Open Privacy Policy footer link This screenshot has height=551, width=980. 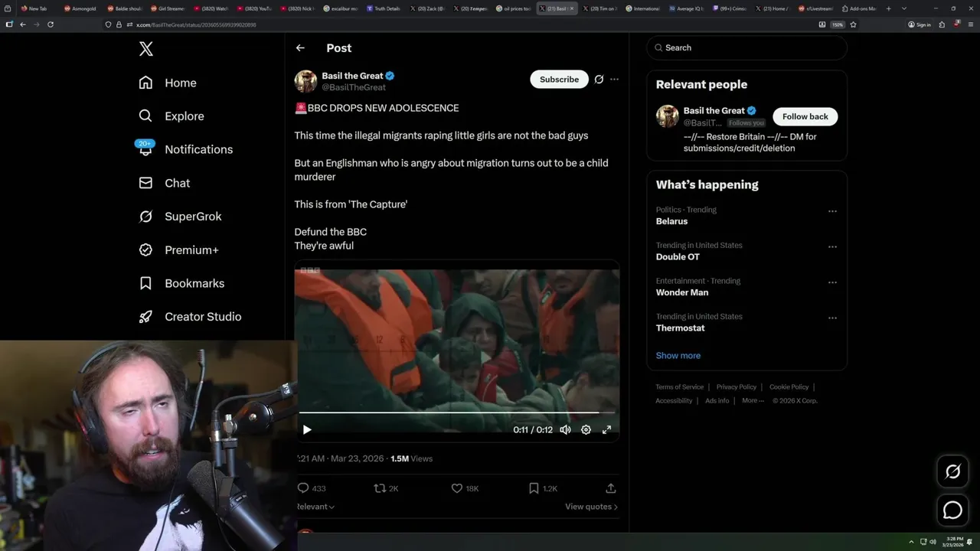pyautogui.click(x=737, y=387)
